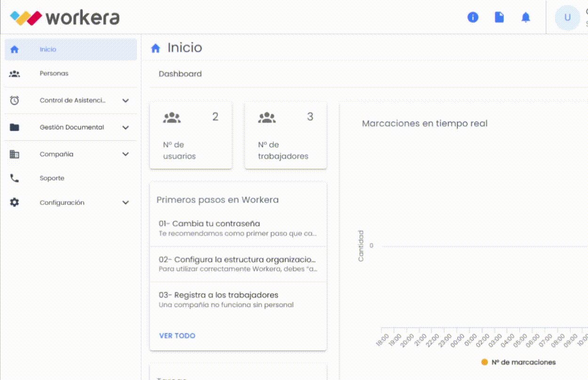Expand Control de Asistencia chevron
The width and height of the screenshot is (588, 380).
(x=126, y=100)
